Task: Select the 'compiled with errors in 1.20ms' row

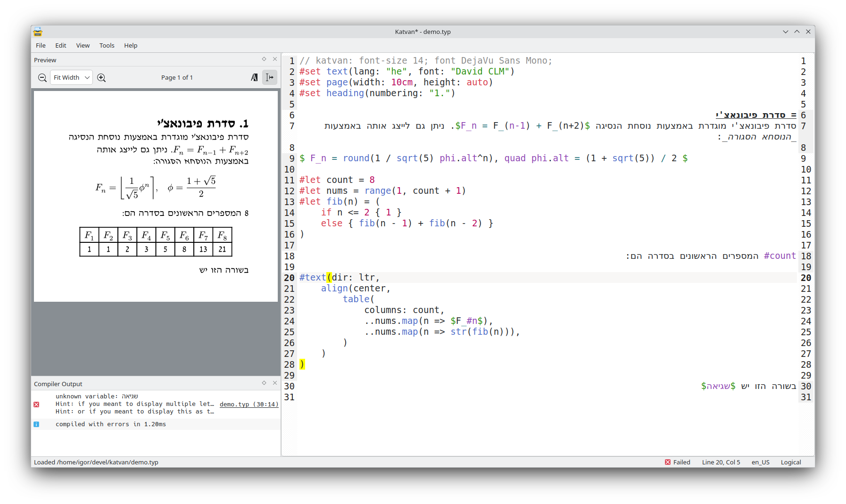Action: pyautogui.click(x=156, y=424)
